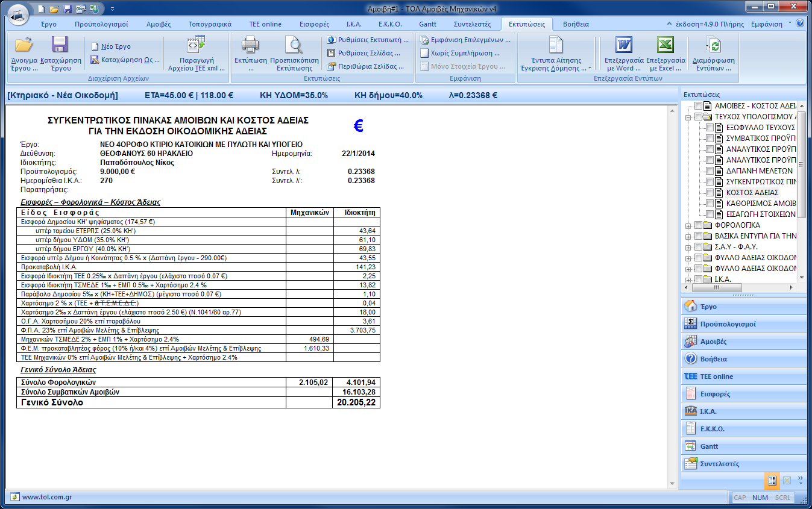Image resolution: width=812 pixels, height=509 pixels.
Task: Check the ΚΟΣΤΟΣ ΑΔΕΙΑΣ checkbox
Action: point(710,193)
